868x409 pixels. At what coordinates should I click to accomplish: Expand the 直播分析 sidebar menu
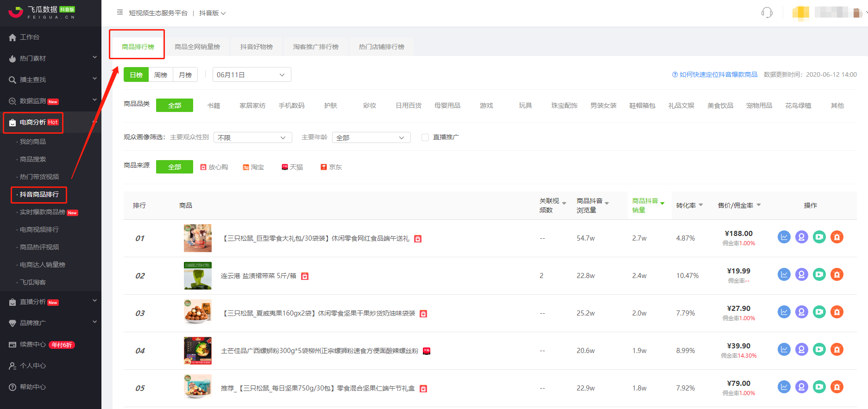pos(50,302)
